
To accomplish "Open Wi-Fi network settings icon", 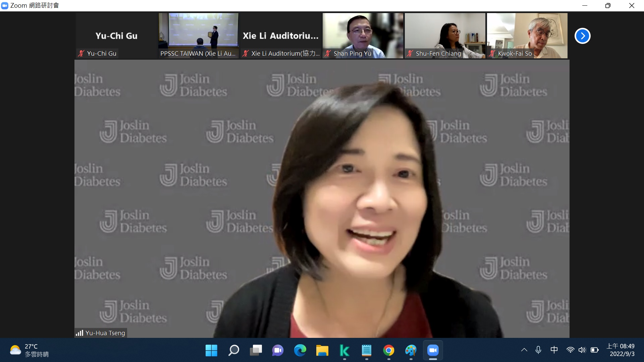I will pyautogui.click(x=570, y=350).
